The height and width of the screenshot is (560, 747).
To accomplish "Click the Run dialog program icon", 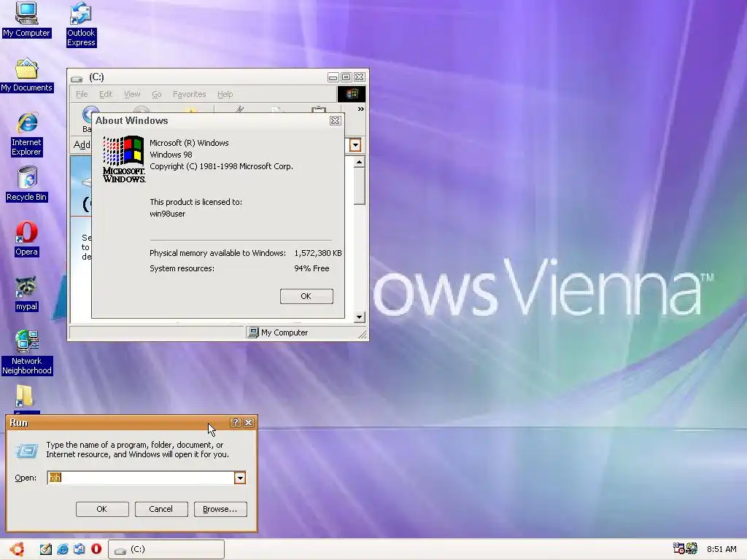I will point(26,451).
